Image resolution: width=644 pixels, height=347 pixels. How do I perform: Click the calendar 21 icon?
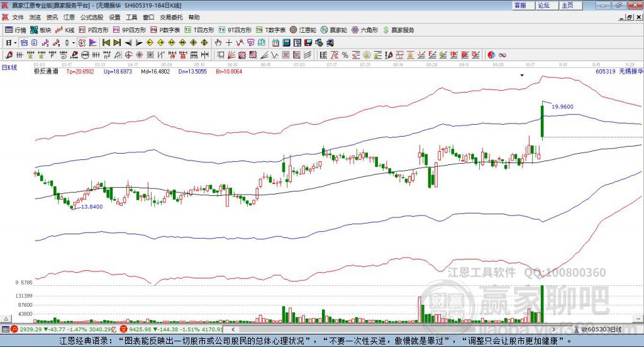[x=275, y=43]
